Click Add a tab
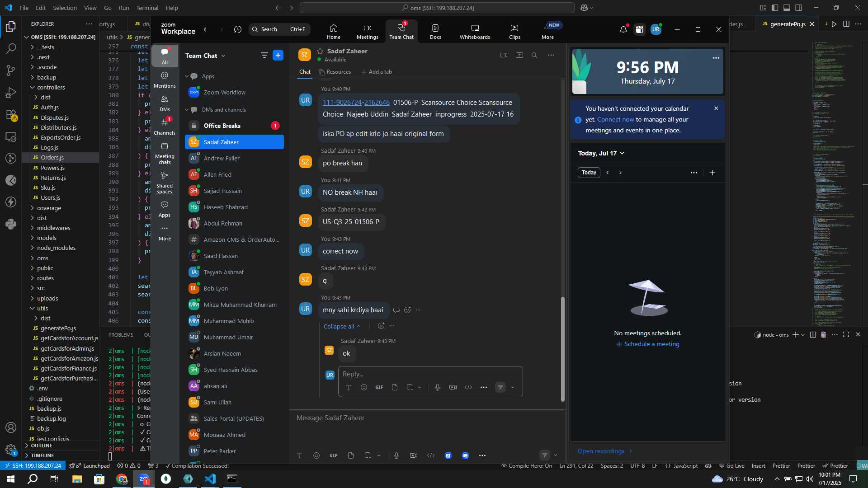 point(377,72)
